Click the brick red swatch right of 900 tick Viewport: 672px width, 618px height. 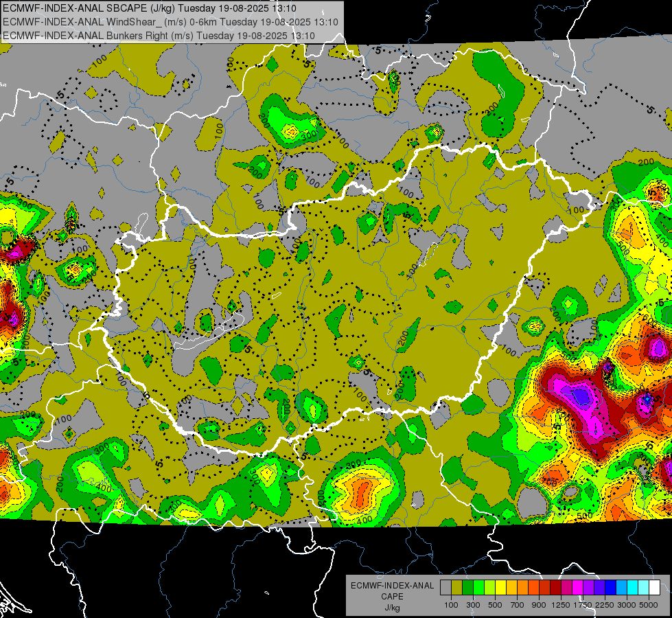click(x=545, y=588)
